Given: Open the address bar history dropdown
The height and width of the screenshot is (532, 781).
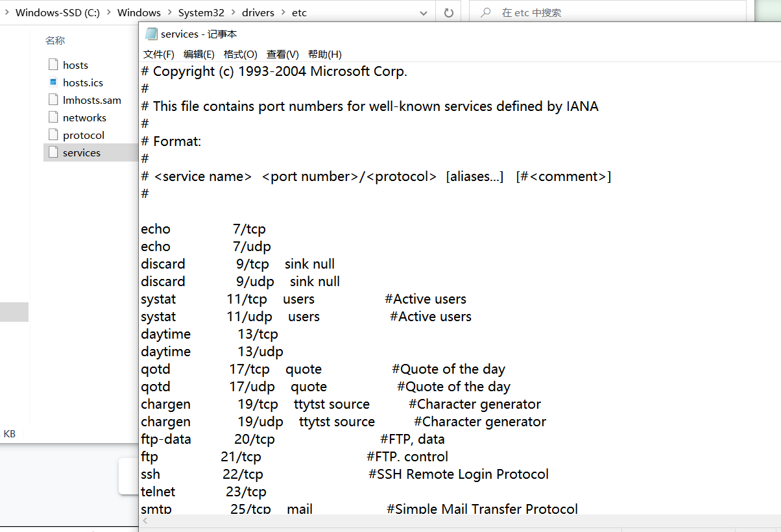Looking at the screenshot, I should [x=424, y=12].
